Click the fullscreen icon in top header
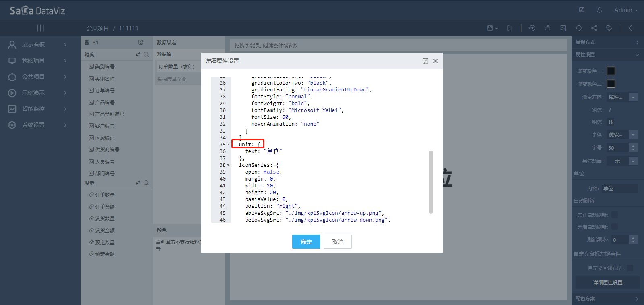This screenshot has width=644, height=305. point(582,10)
